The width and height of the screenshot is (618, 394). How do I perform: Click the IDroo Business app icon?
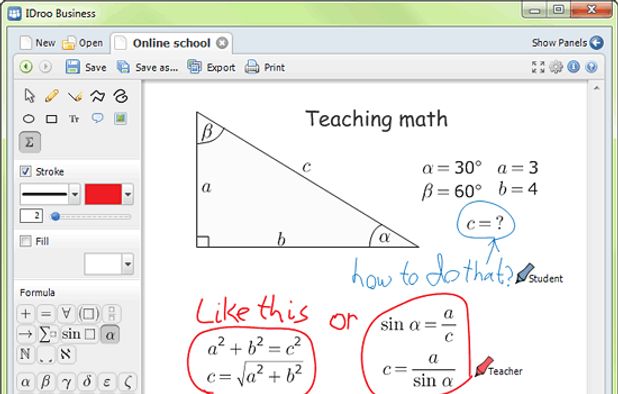pos(15,14)
